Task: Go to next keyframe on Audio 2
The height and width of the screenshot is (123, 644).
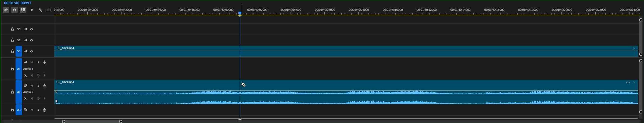Action: pyautogui.click(x=45, y=99)
